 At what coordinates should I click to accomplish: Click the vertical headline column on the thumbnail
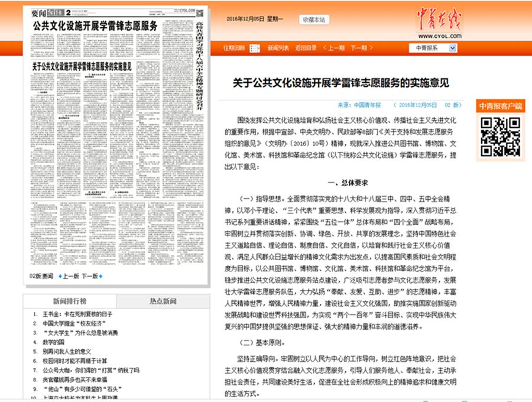click(x=200, y=65)
